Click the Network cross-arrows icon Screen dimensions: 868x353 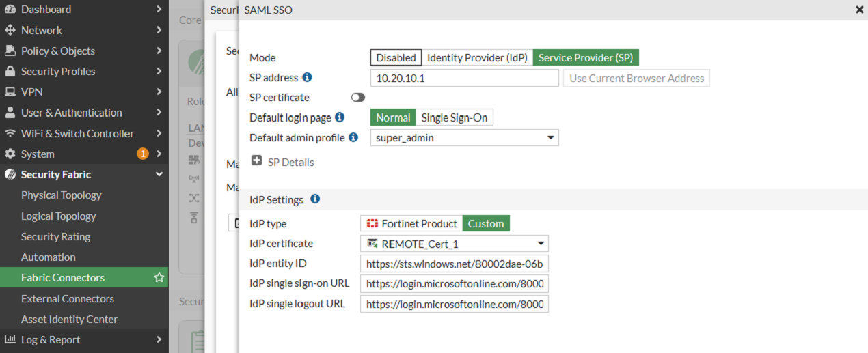coord(10,30)
